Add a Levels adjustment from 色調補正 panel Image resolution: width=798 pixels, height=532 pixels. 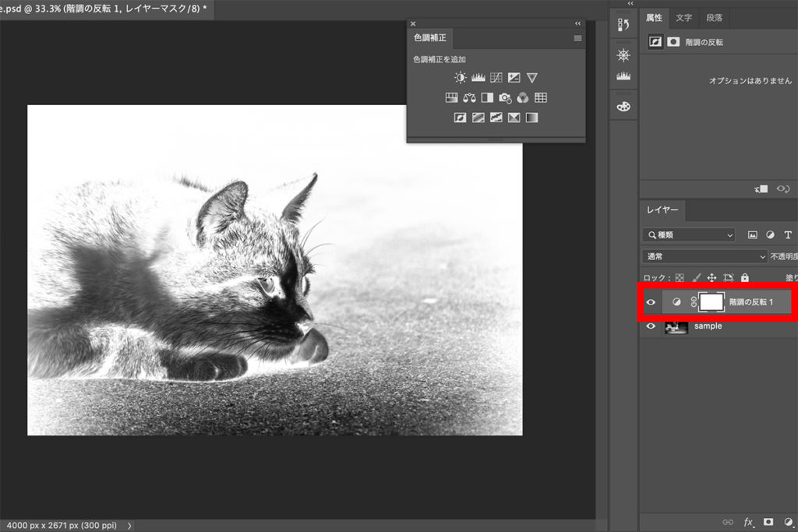(x=477, y=77)
